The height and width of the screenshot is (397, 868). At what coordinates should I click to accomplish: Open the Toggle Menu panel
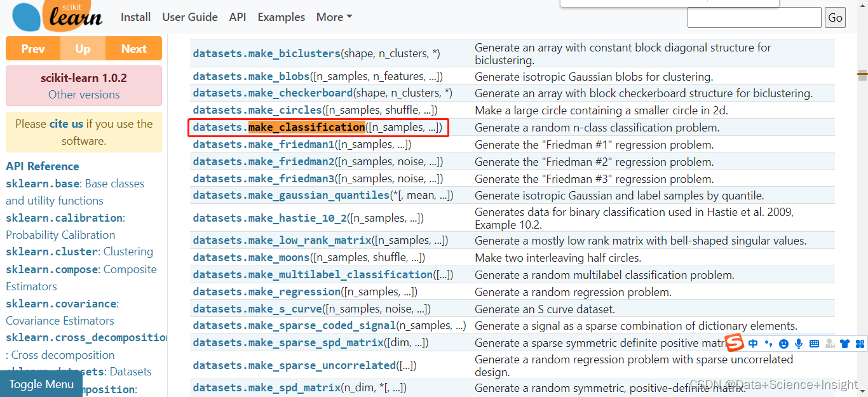(x=41, y=384)
